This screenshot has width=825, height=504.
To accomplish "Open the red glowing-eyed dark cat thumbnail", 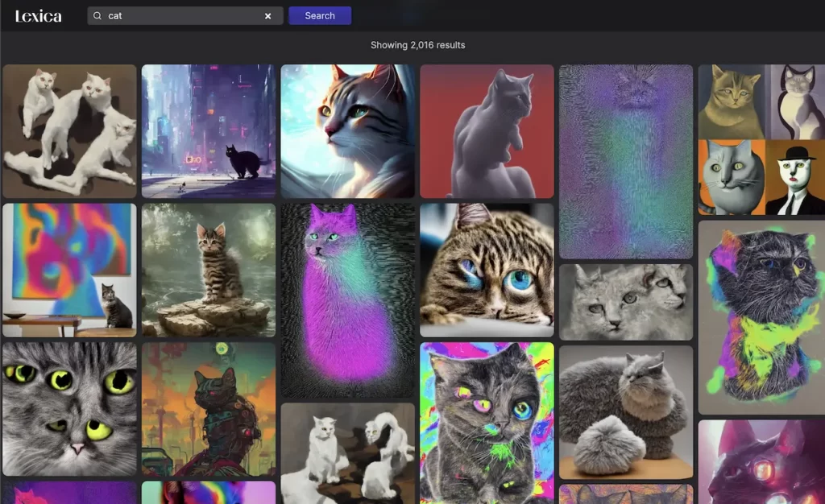I will (x=761, y=462).
